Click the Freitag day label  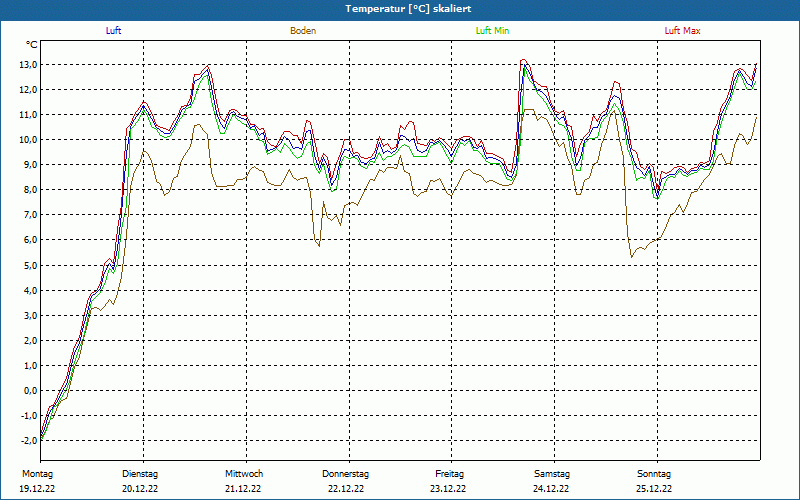(449, 474)
